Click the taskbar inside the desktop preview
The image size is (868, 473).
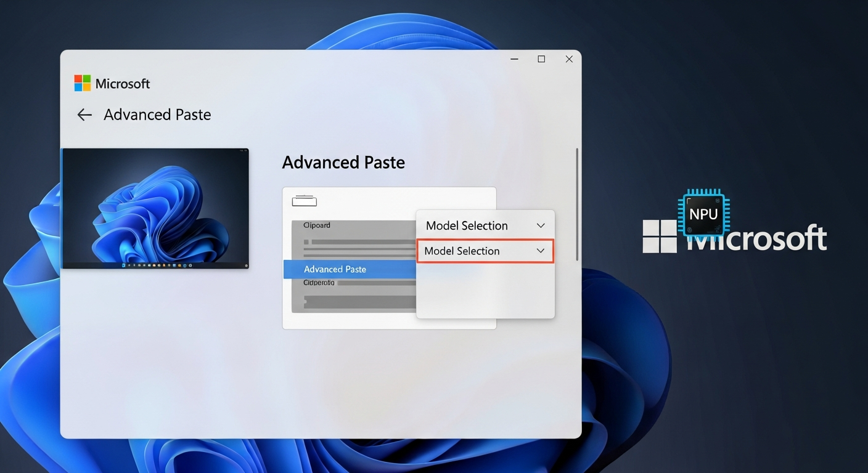pos(155,265)
